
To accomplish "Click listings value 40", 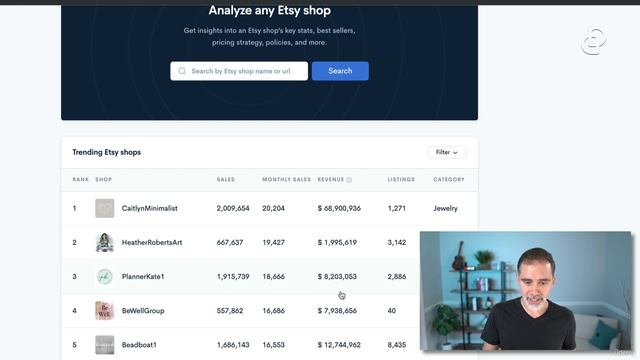I will pyautogui.click(x=392, y=311).
